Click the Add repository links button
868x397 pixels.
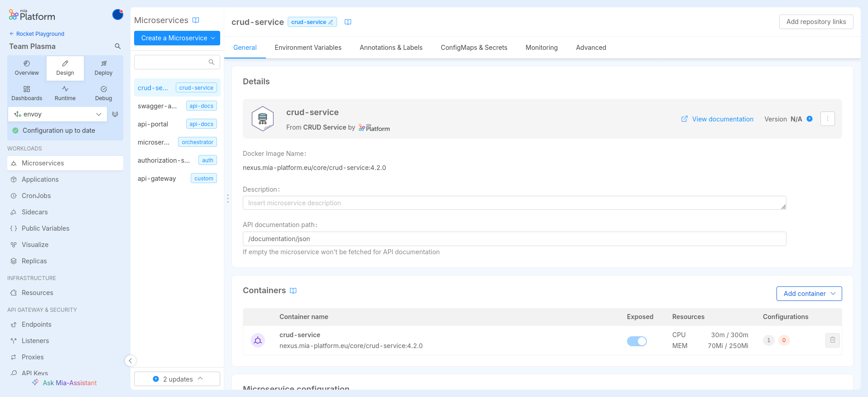point(815,22)
